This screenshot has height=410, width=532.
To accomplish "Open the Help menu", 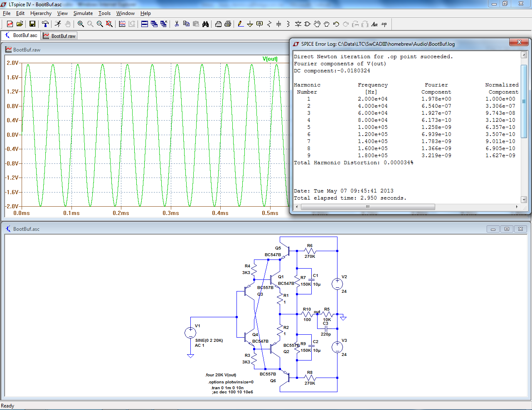I will [x=145, y=13].
